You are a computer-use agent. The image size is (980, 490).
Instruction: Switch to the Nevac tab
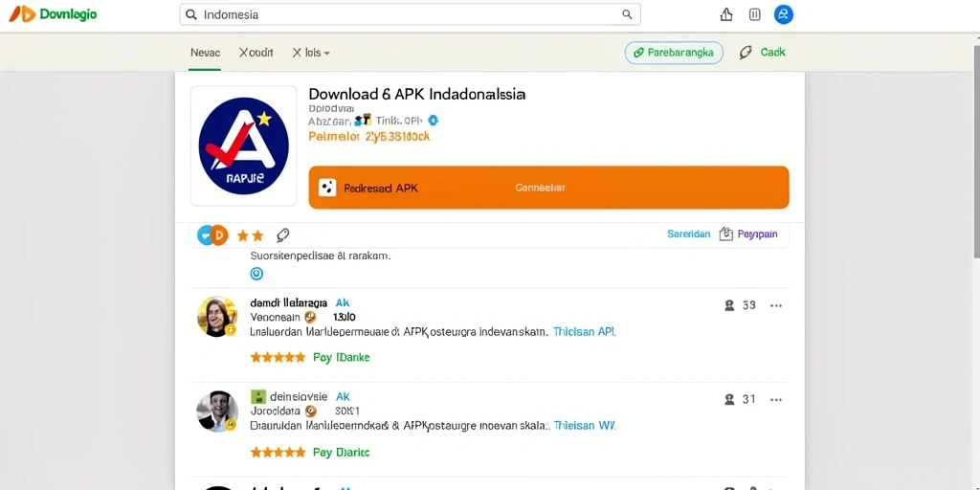coord(205,54)
